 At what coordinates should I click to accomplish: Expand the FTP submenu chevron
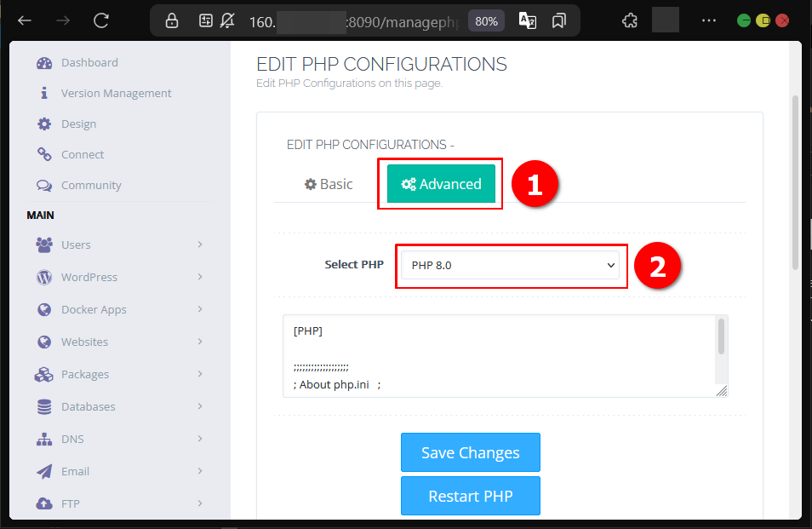[x=200, y=503]
